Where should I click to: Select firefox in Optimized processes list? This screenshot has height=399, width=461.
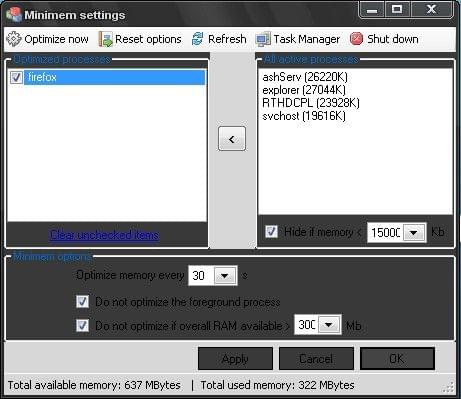coord(114,77)
